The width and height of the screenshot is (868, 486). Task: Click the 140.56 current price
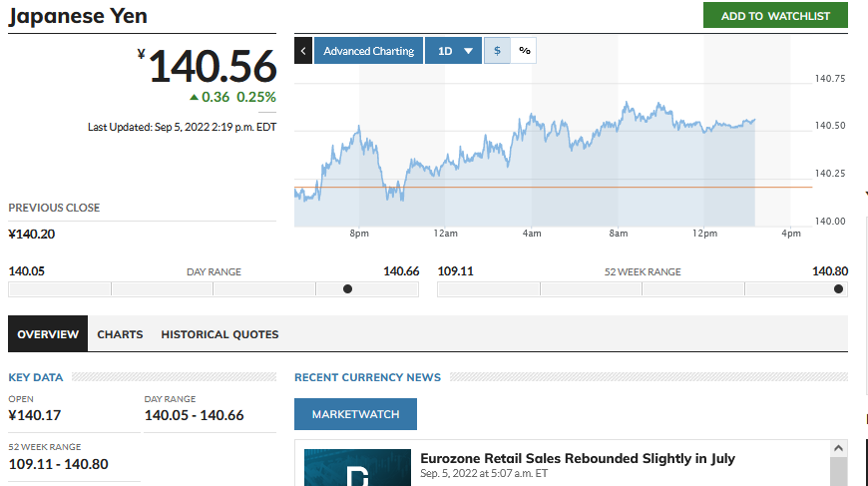click(213, 66)
